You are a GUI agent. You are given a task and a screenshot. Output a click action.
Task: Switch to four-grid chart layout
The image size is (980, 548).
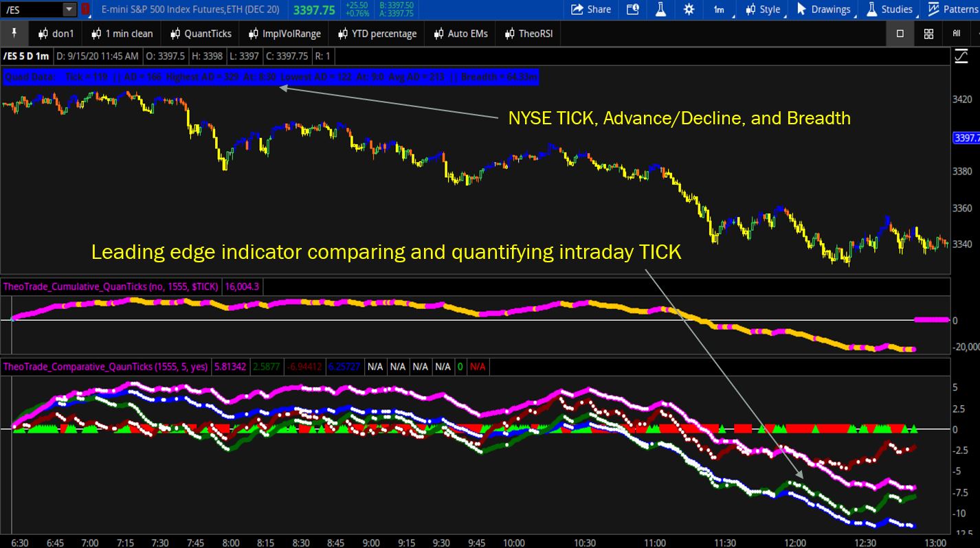click(928, 33)
